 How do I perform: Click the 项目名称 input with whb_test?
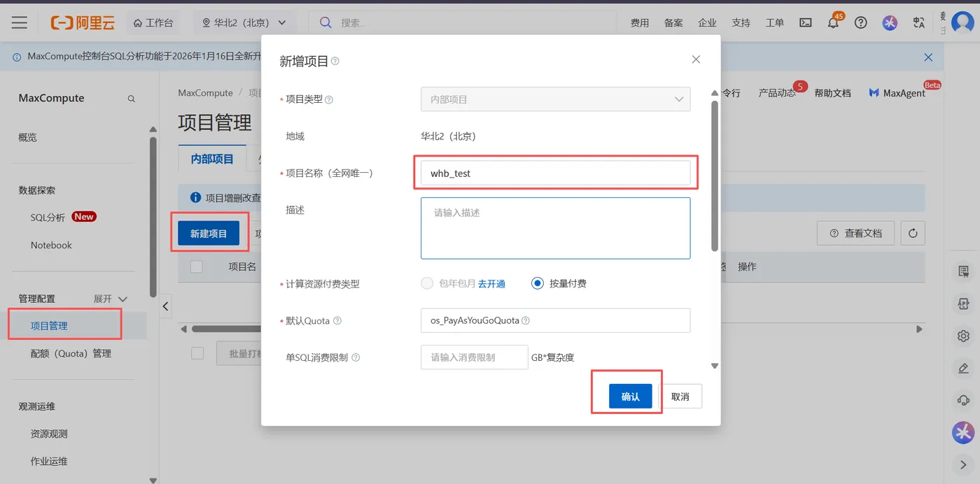click(555, 173)
